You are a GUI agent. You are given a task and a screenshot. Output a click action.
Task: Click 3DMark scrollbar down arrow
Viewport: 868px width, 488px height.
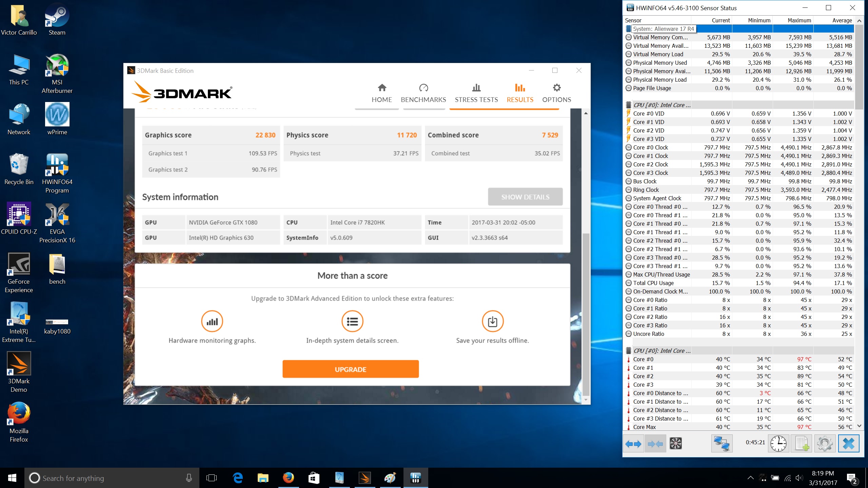tap(586, 400)
